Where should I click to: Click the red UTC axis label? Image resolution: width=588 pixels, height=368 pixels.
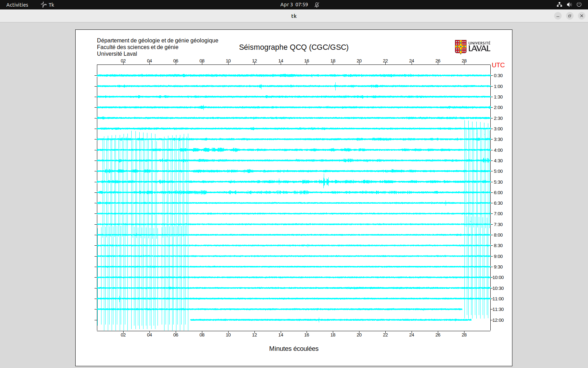[x=498, y=65]
